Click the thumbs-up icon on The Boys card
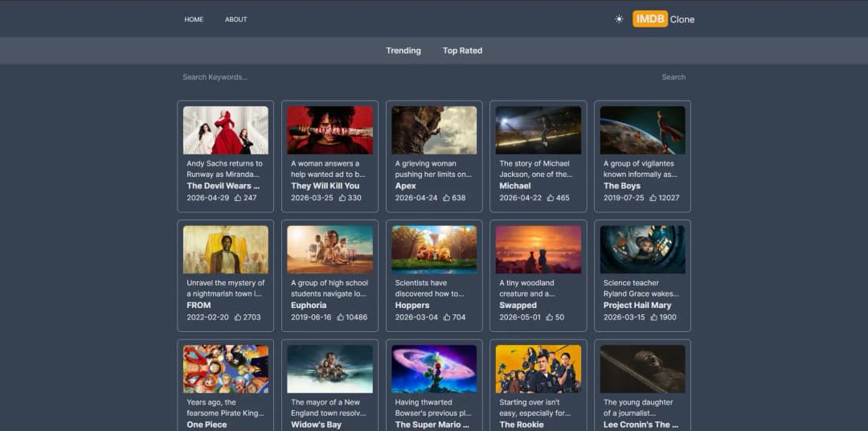The width and height of the screenshot is (868, 431). coord(653,198)
